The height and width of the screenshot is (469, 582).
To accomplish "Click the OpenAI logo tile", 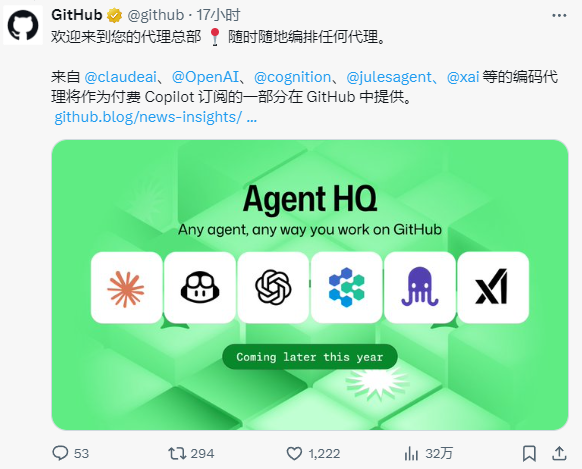I will coord(273,288).
